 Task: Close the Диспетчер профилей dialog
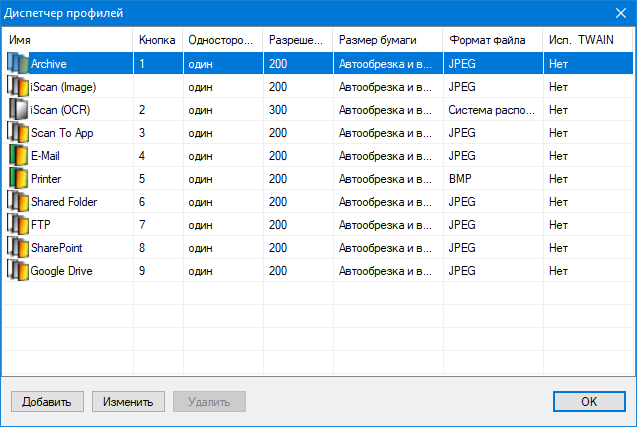point(620,12)
